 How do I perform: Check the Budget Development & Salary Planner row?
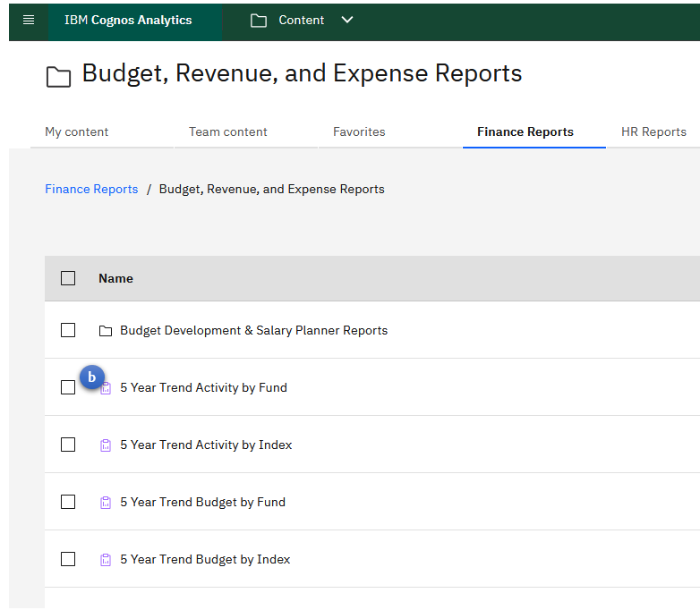68,331
